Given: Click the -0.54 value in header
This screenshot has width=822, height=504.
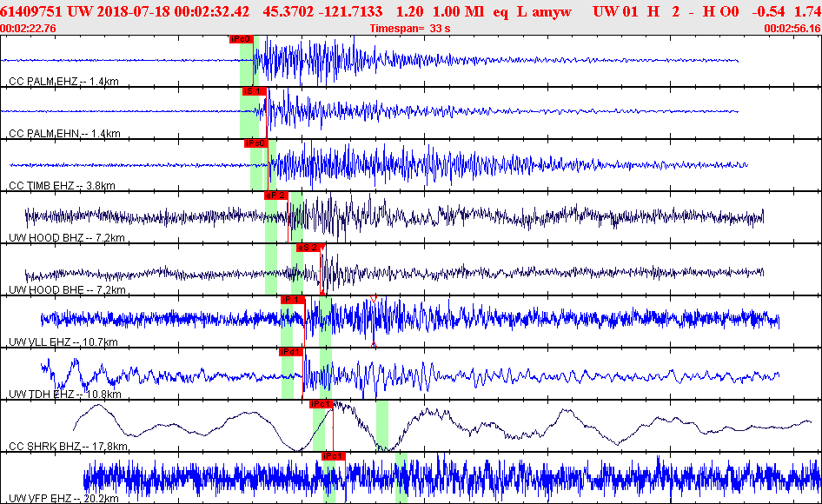Looking at the screenshot, I should point(768,11).
